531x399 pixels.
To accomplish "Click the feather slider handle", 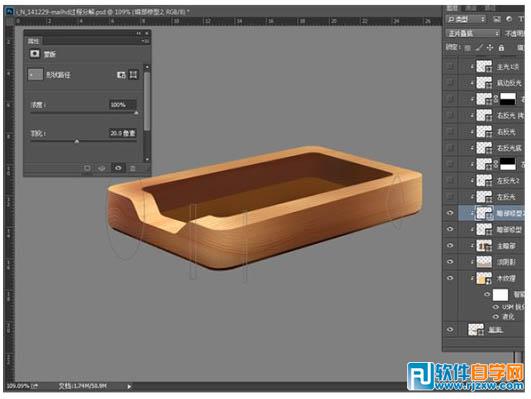I will [x=77, y=141].
